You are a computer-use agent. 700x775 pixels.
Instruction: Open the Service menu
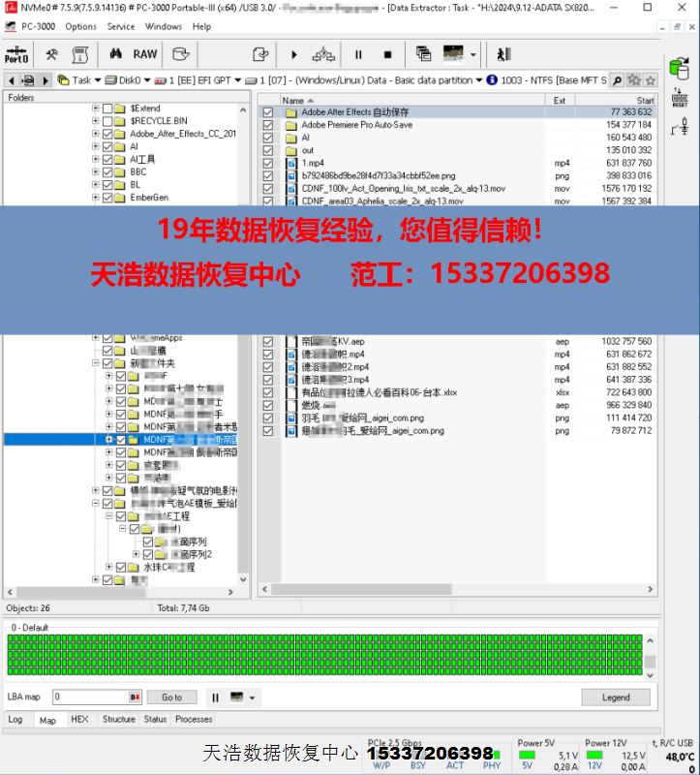[121, 26]
